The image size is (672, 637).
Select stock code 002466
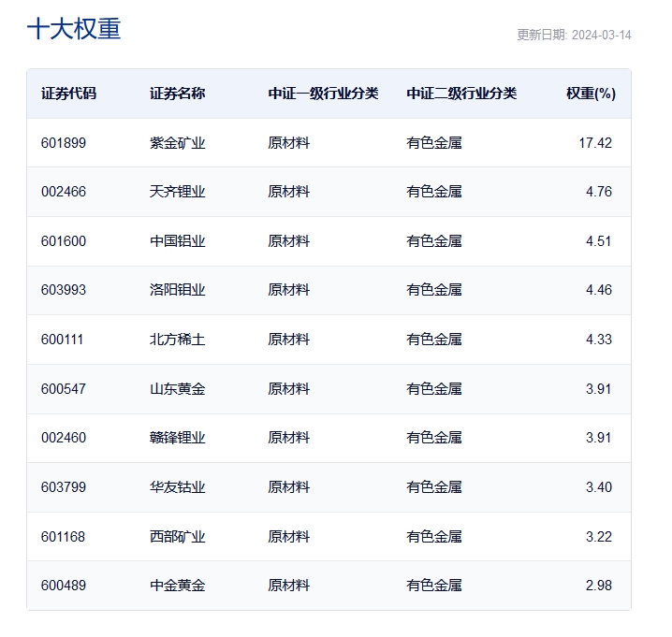[64, 192]
